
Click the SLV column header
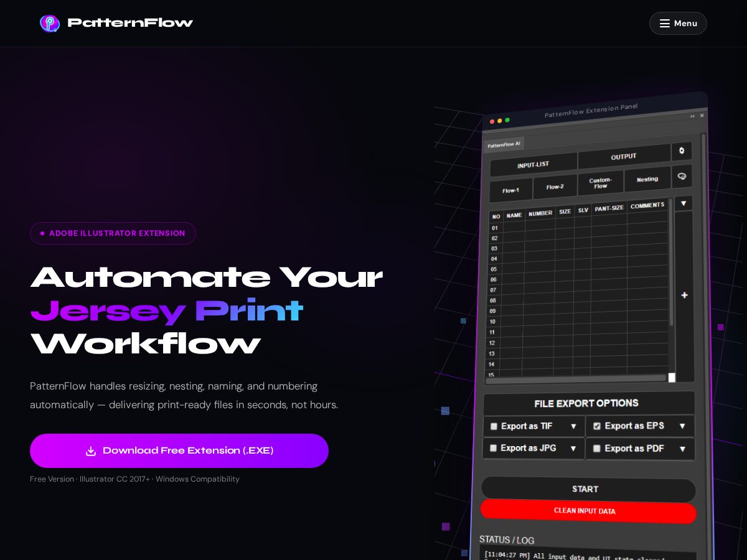click(x=583, y=210)
